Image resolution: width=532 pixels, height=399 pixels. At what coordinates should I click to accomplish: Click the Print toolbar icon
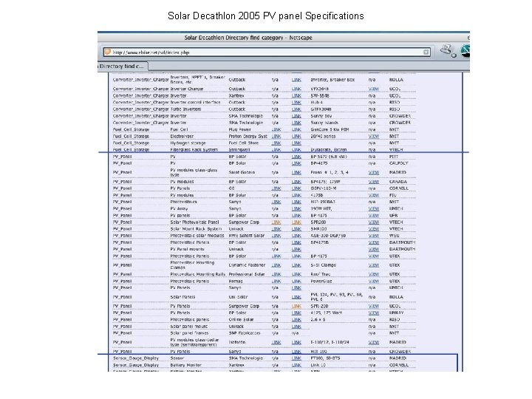449,51
